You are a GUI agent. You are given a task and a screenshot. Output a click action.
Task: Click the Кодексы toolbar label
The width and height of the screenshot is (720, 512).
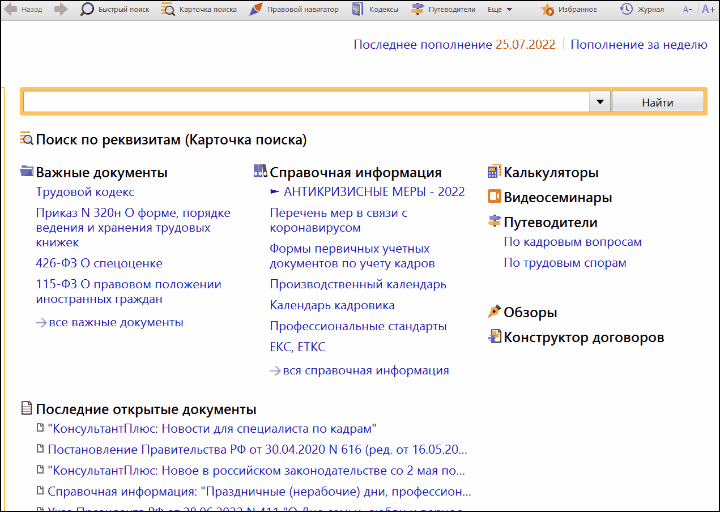384,9
